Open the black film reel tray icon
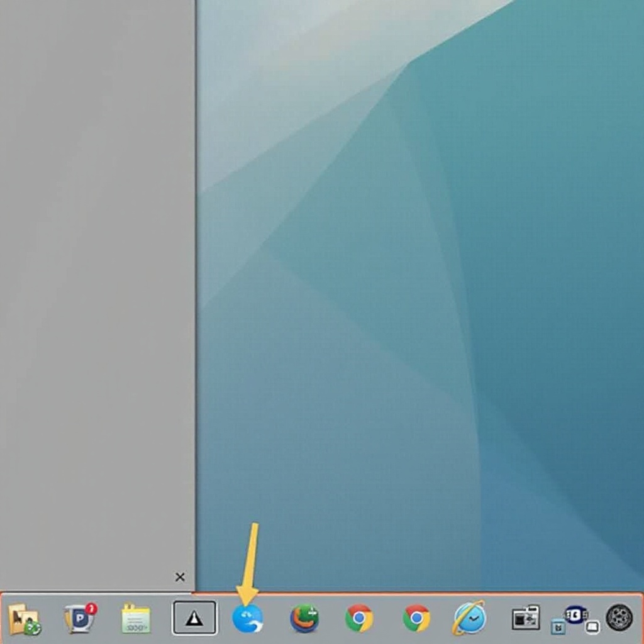Viewport: 644px width, 644px height. (x=619, y=618)
